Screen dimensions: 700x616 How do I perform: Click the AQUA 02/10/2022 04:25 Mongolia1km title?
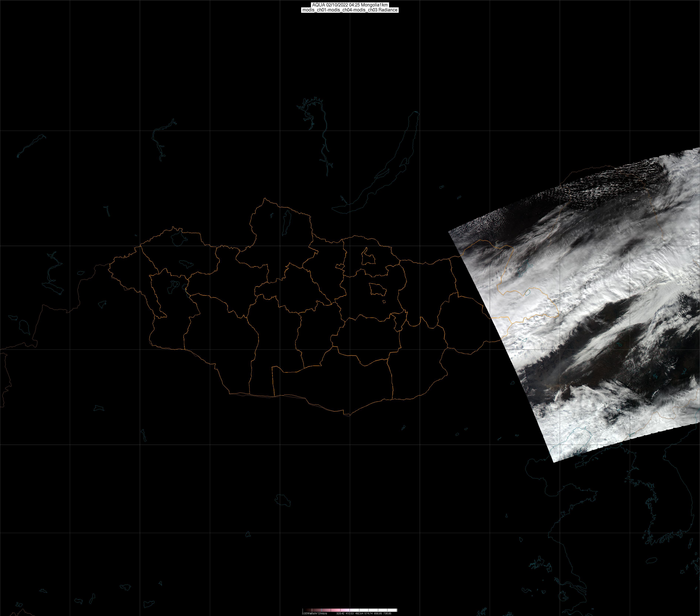click(350, 5)
